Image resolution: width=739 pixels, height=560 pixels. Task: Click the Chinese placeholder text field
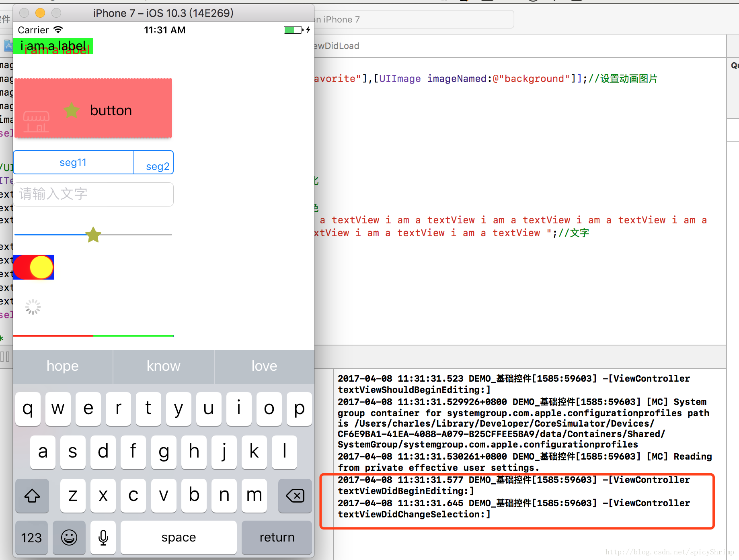click(x=93, y=194)
